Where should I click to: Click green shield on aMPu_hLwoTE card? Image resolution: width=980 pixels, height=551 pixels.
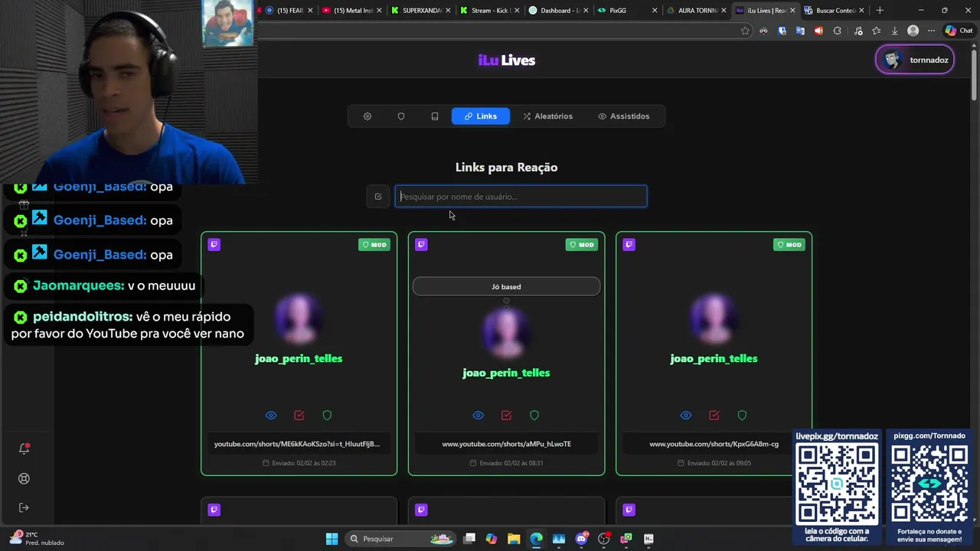coord(534,415)
